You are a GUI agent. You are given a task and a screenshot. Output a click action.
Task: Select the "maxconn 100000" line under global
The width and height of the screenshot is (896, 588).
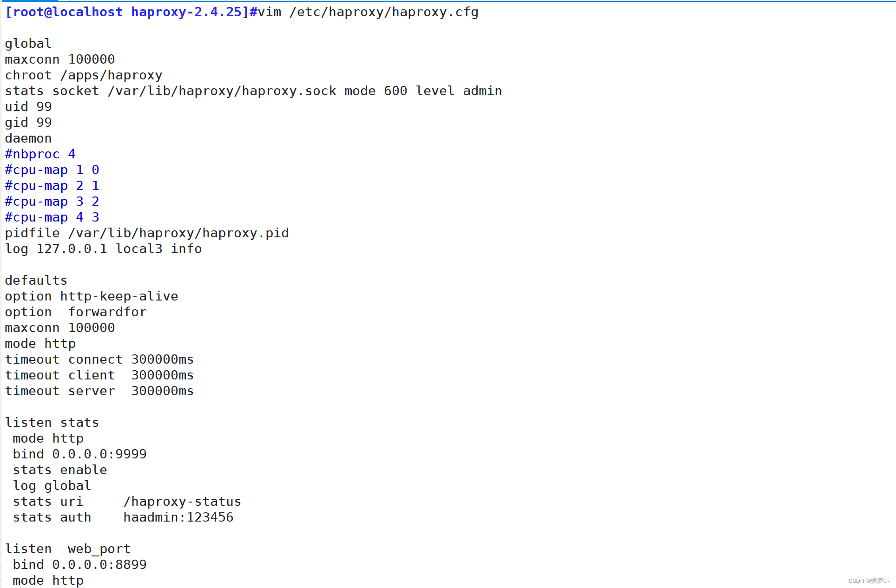point(59,59)
